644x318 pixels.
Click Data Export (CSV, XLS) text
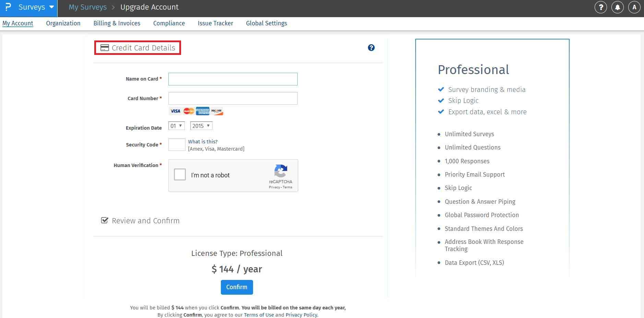point(474,263)
